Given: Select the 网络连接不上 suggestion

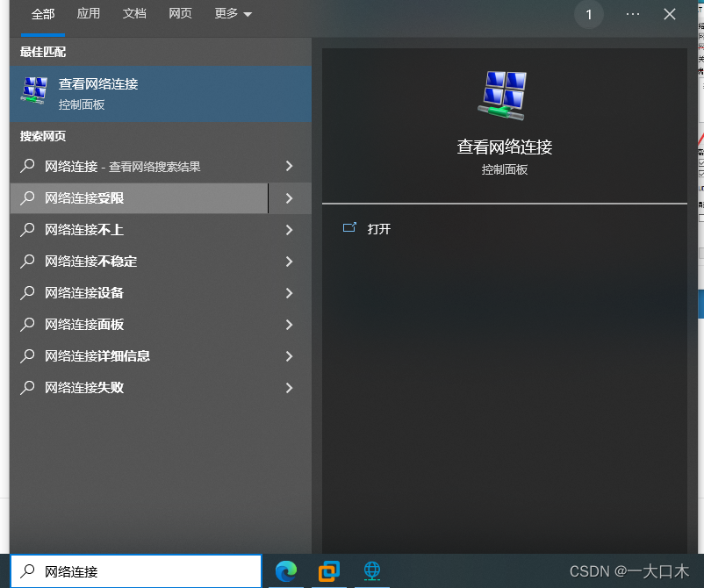Looking at the screenshot, I should [140, 230].
